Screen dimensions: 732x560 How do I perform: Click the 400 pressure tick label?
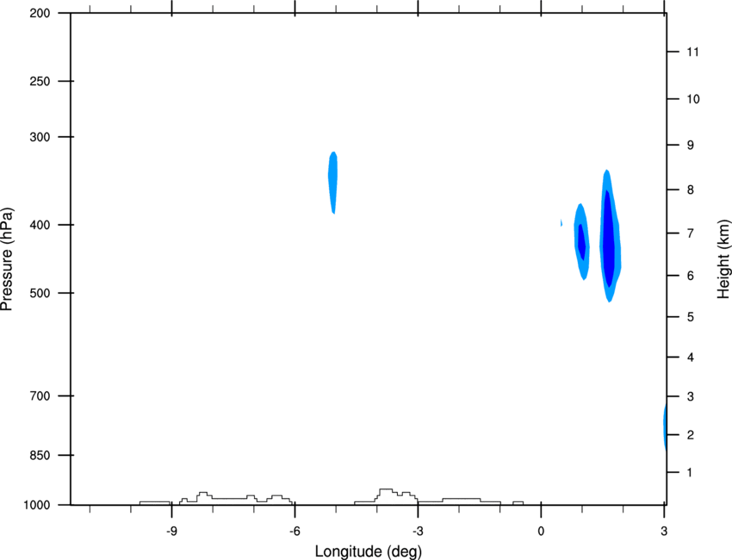40,225
